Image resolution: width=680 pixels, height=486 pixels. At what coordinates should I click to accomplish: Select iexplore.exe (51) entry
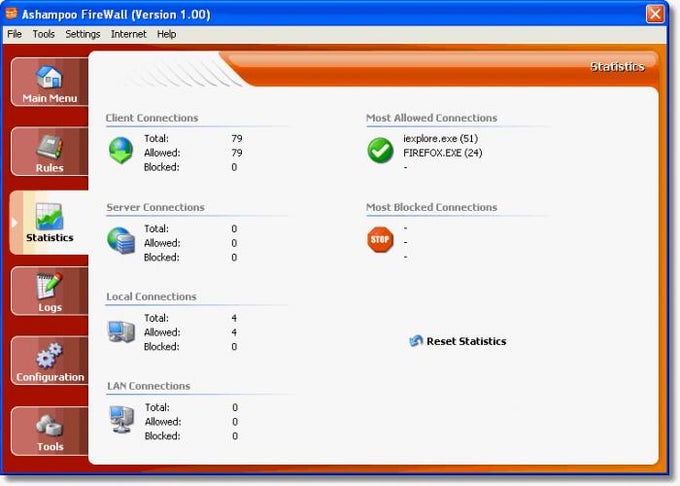(440, 138)
